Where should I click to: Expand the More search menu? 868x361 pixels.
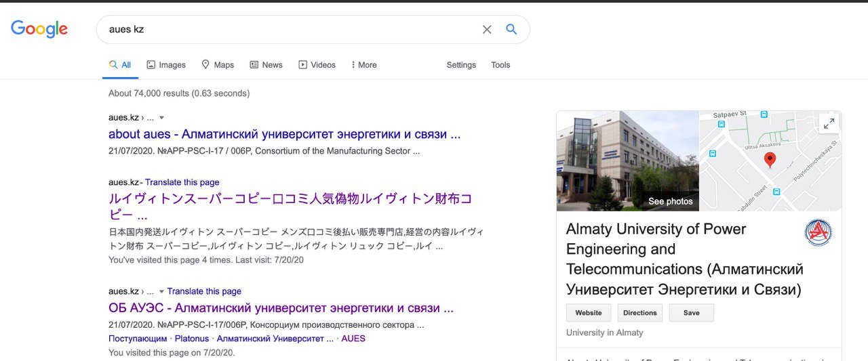364,65
